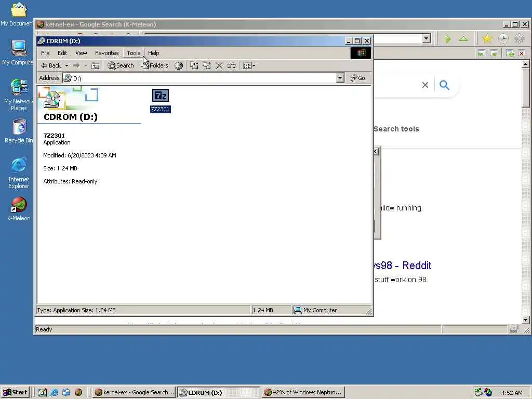Open the Start menu
This screenshot has height=399, width=532.
(x=16, y=392)
